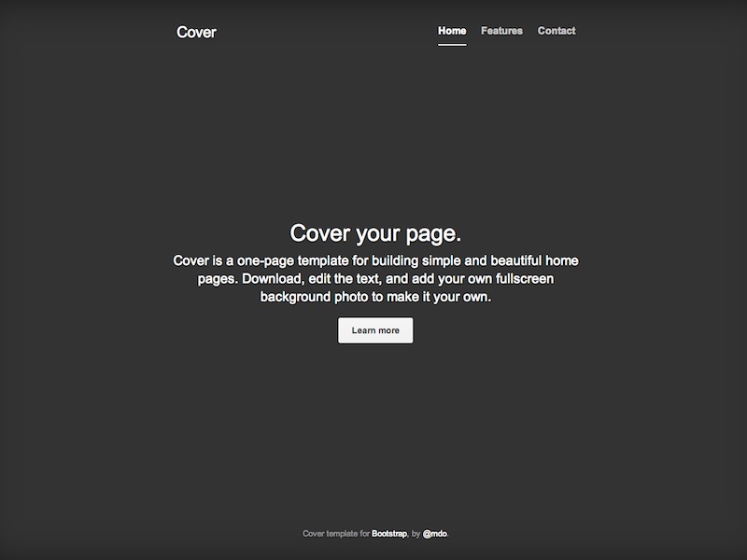This screenshot has width=747, height=560.
Task: Click the 'by' text in the footer
Action: pos(416,534)
